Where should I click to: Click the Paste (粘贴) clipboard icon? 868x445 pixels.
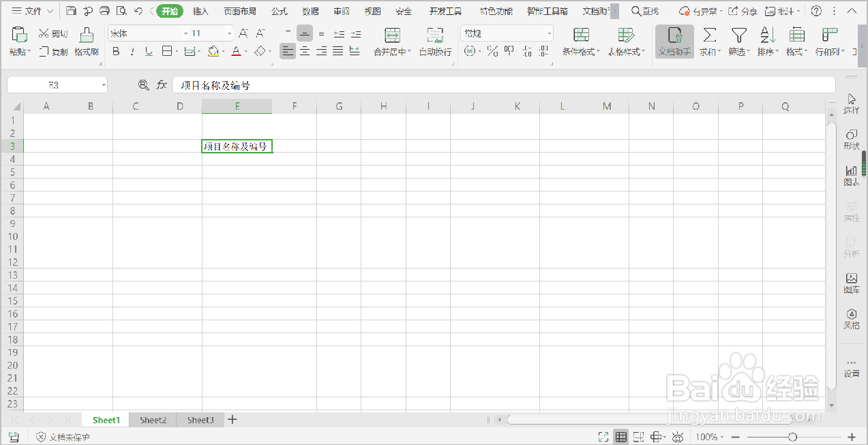click(x=20, y=35)
